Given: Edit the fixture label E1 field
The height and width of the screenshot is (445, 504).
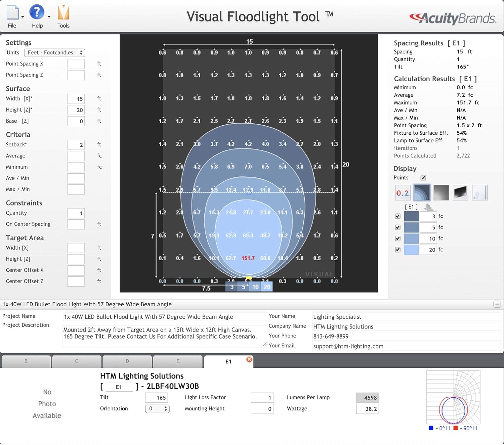Looking at the screenshot, I should click(x=119, y=387).
